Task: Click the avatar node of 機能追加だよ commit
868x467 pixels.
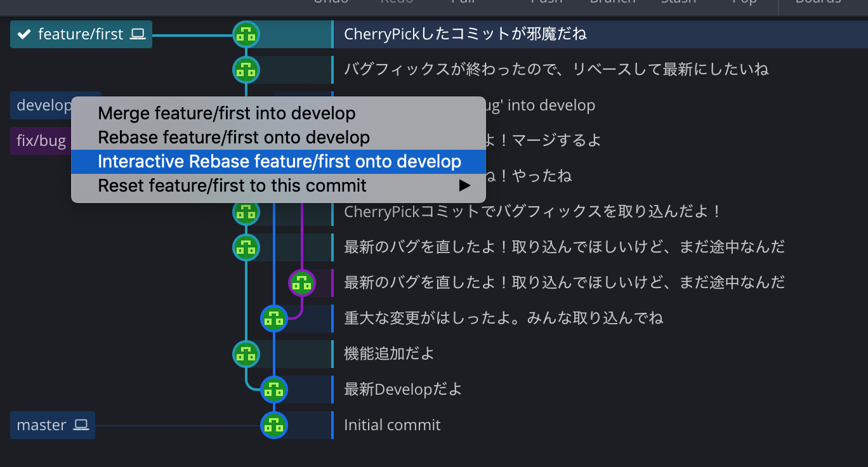Action: pyautogui.click(x=246, y=354)
